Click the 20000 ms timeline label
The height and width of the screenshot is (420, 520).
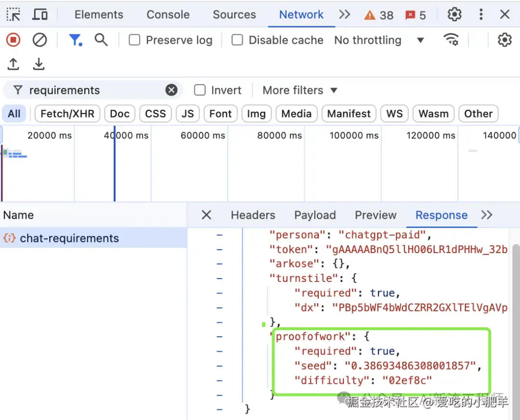(50, 135)
